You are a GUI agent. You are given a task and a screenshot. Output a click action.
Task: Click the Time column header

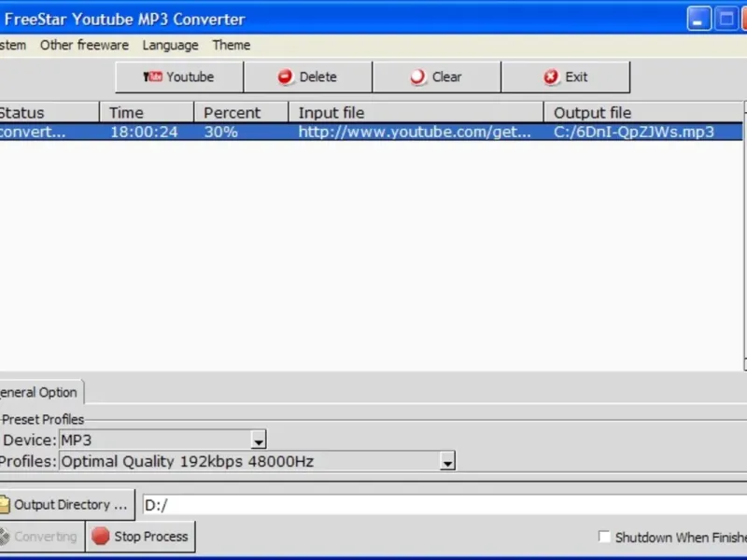pyautogui.click(x=147, y=112)
